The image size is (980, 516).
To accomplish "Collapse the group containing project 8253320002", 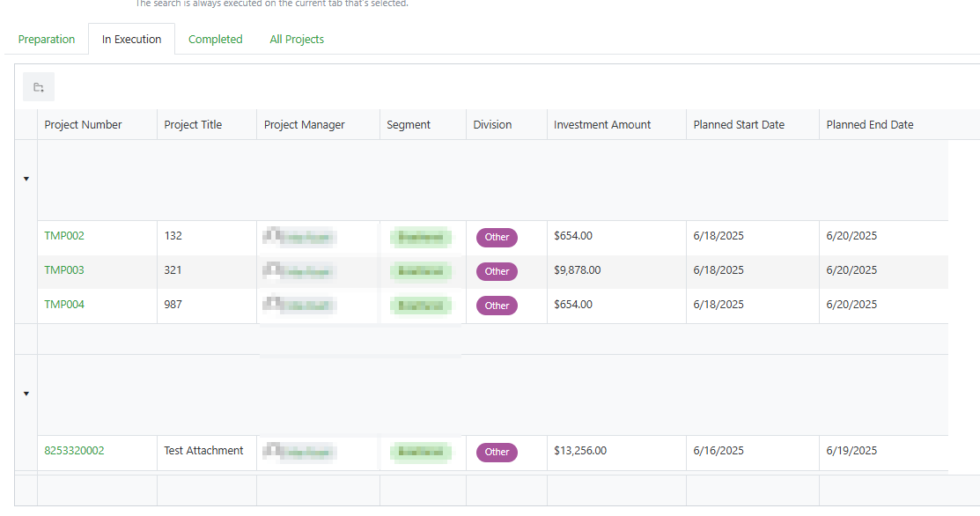I will (26, 394).
